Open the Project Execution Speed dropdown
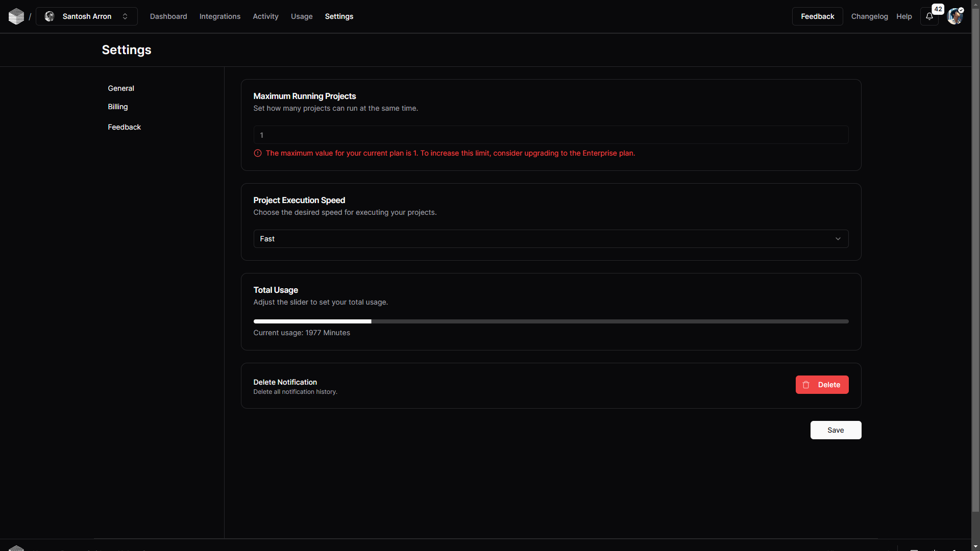This screenshot has height=551, width=980. tap(551, 239)
